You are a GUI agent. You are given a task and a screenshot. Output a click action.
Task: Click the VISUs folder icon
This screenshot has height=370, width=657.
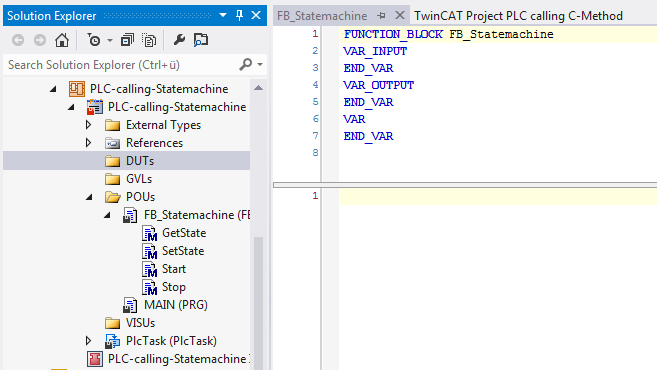(112, 323)
